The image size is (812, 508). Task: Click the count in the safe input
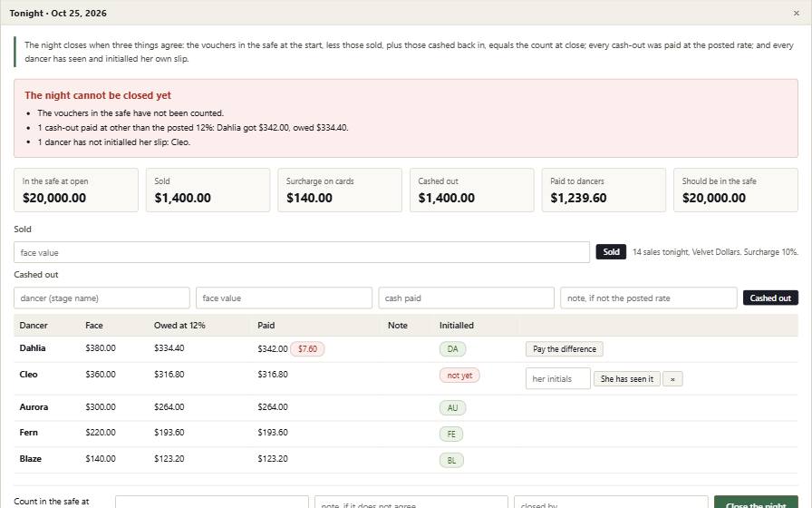tap(212, 502)
